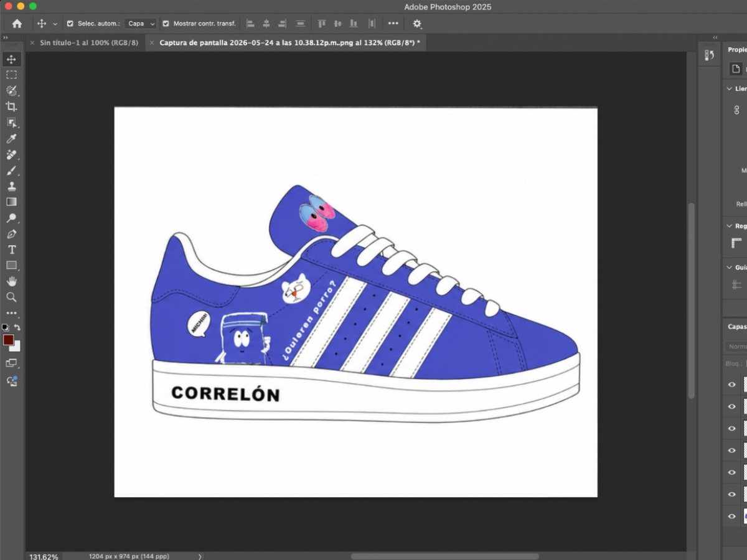The width and height of the screenshot is (747, 560).
Task: Select the Quick Selection tool
Action: pos(11,91)
